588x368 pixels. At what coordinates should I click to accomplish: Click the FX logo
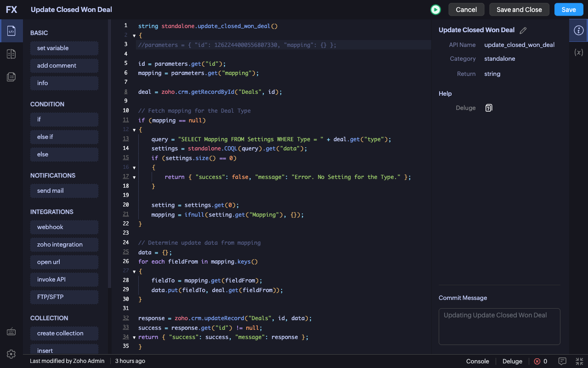pos(11,9)
